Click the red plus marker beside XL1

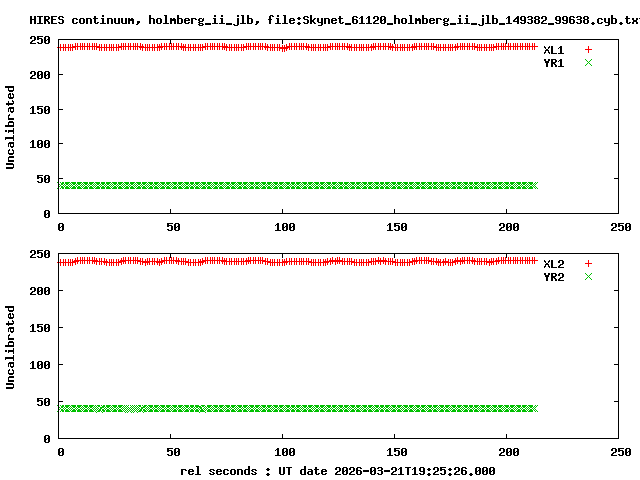coord(588,49)
